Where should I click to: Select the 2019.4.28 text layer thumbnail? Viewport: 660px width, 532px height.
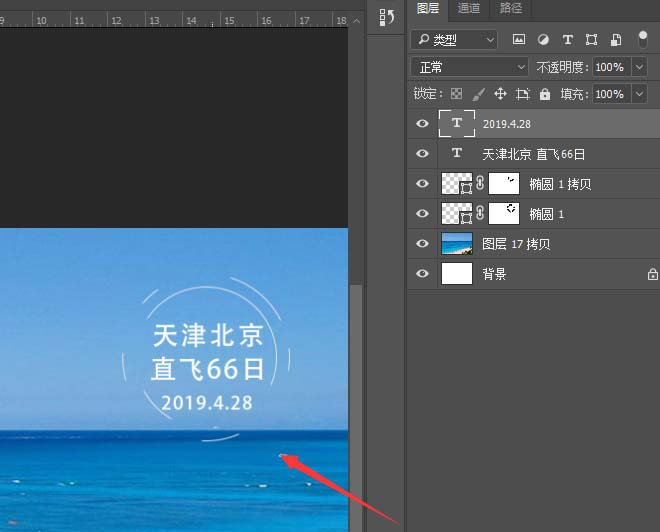coord(457,123)
